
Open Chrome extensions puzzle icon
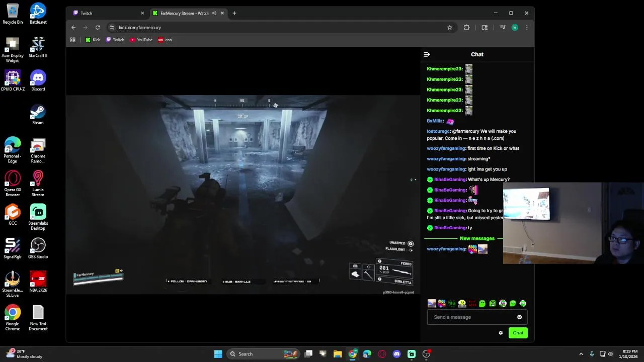467,28
